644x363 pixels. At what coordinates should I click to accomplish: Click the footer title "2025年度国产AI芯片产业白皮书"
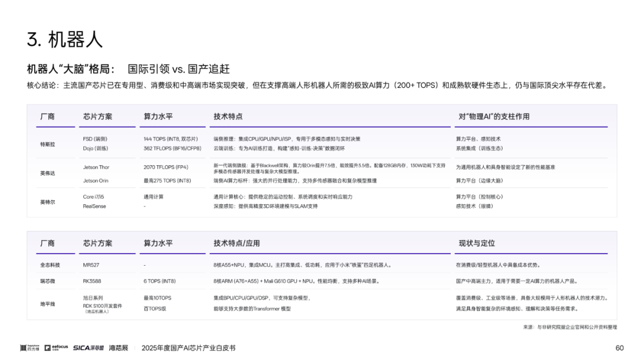click(x=188, y=348)
